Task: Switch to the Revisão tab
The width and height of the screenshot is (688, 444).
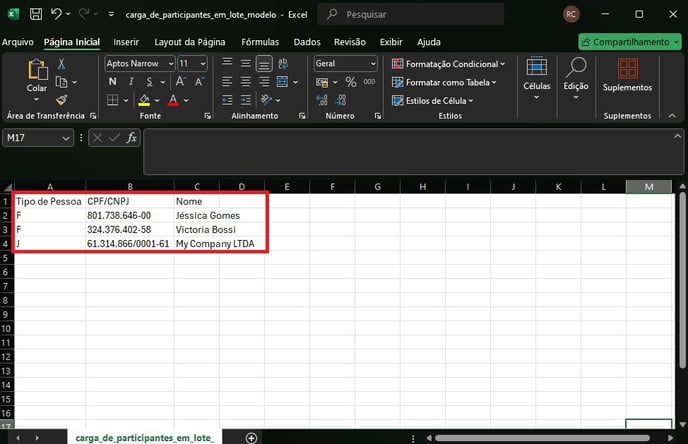Action: 350,42
